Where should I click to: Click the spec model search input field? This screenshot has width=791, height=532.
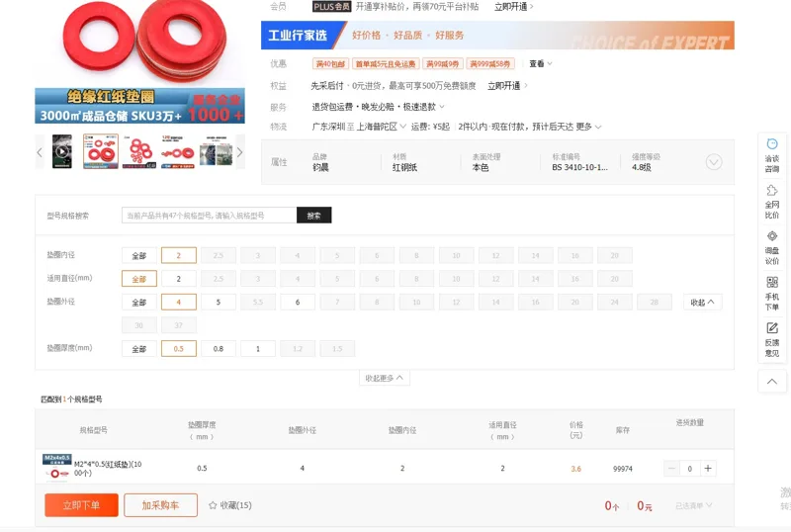pyautogui.click(x=210, y=216)
